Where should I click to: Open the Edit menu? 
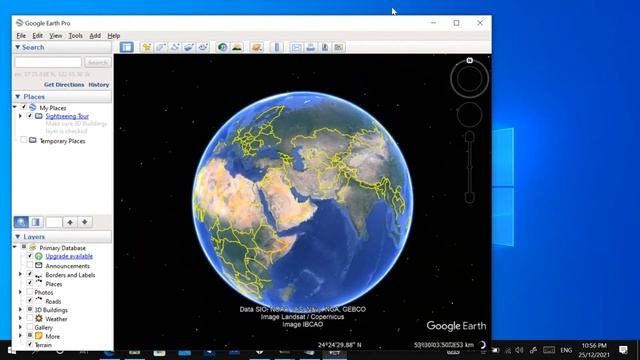coord(38,36)
